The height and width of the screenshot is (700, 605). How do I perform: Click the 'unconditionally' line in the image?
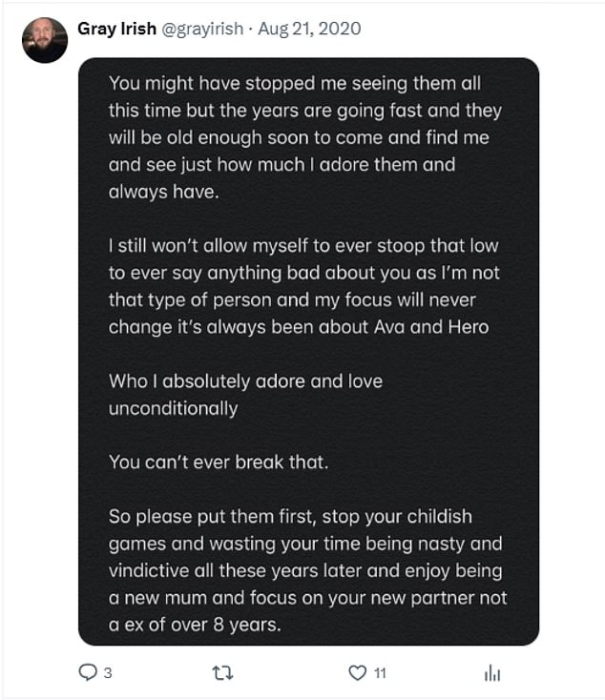click(x=173, y=408)
